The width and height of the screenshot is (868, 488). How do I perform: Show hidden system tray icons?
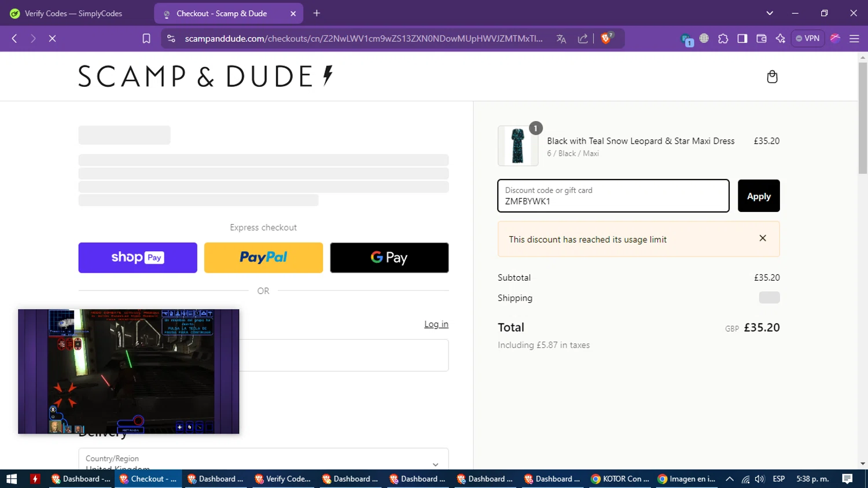pos(730,479)
